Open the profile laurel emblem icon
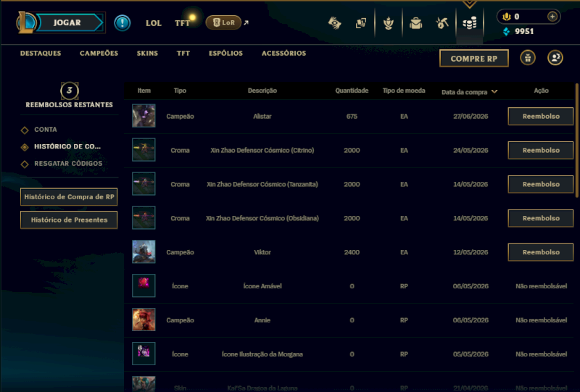 coord(389,23)
